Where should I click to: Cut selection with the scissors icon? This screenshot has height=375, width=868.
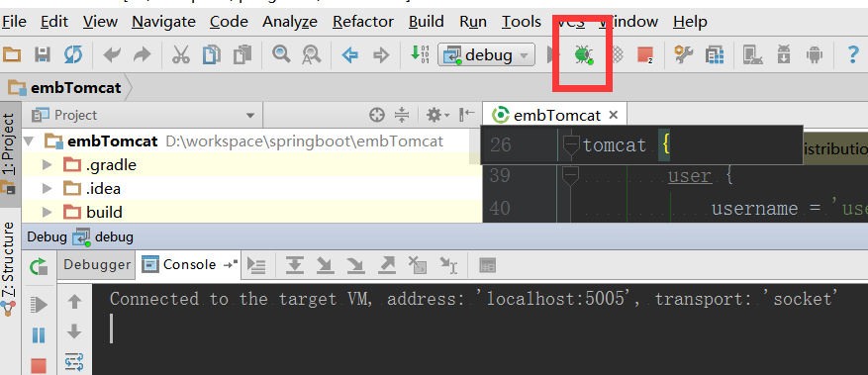tap(180, 54)
